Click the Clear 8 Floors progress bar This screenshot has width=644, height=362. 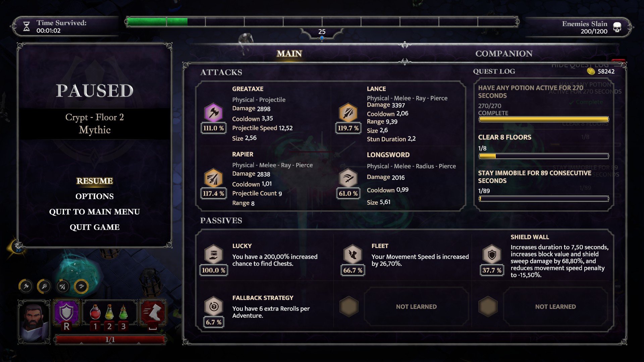[544, 156]
